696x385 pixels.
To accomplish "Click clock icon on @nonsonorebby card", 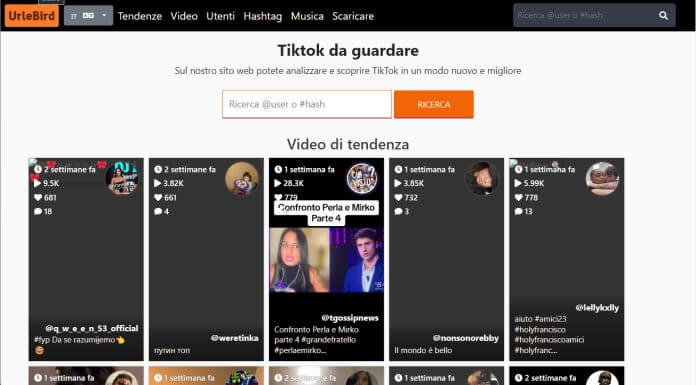I will coord(399,169).
